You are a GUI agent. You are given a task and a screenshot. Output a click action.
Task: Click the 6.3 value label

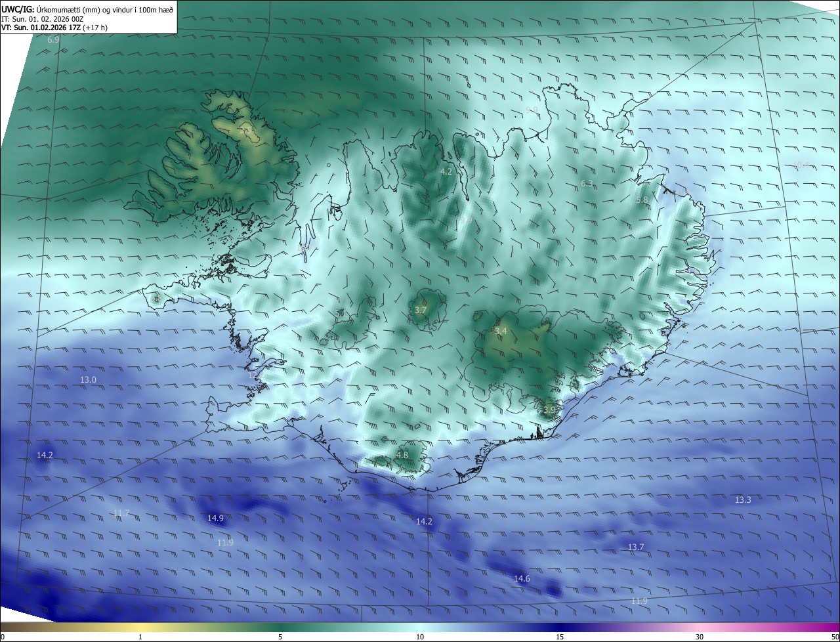pyautogui.click(x=587, y=184)
